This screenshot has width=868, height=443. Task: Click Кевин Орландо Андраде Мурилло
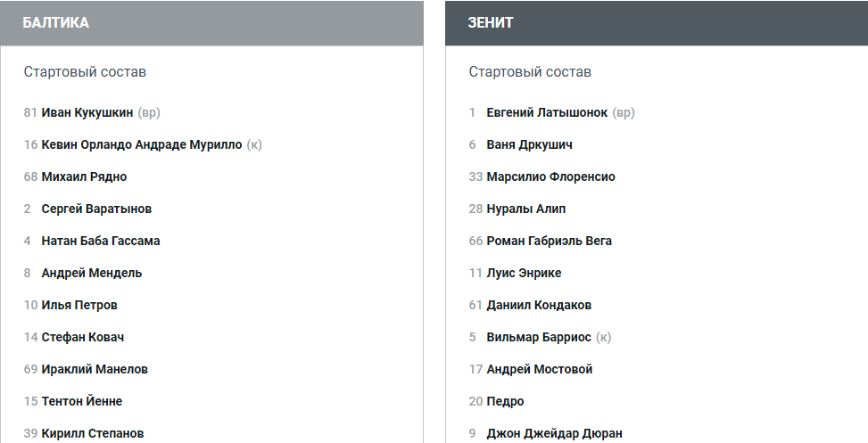142,144
